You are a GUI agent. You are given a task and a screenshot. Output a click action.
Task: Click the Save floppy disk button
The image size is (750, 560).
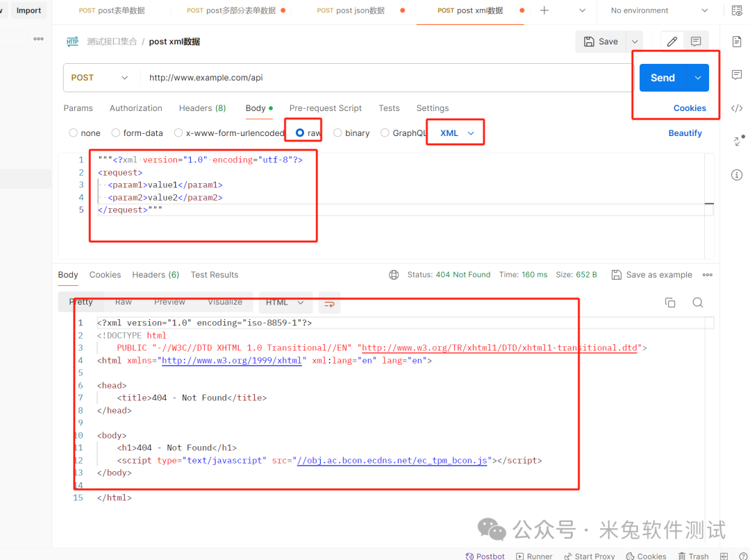(x=601, y=42)
